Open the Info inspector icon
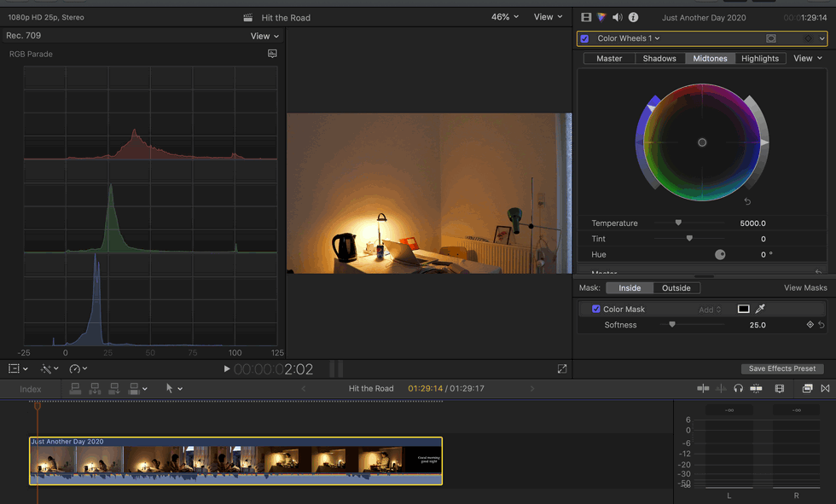 click(x=633, y=17)
